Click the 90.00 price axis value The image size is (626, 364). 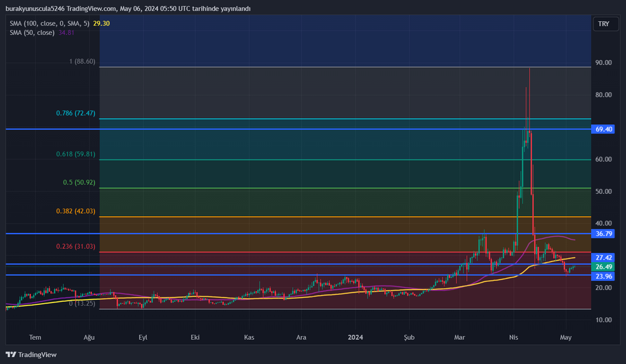(603, 63)
